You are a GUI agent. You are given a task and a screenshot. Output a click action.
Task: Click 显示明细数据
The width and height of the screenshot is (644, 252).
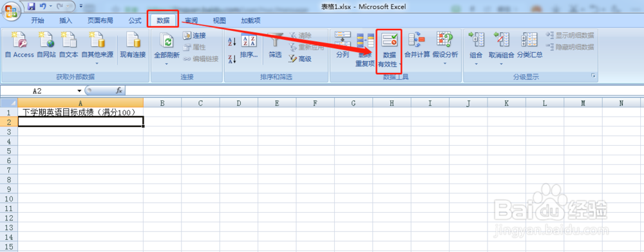point(570,35)
